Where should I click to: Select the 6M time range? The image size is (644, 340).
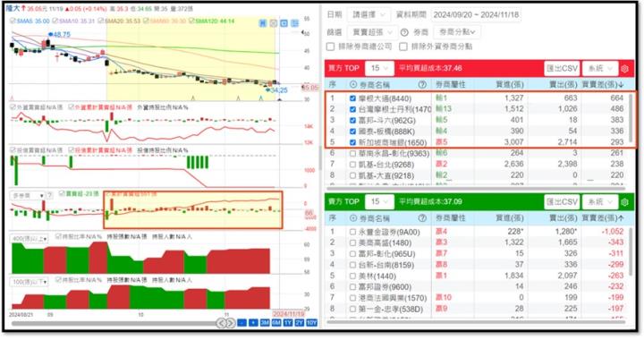coord(276,323)
